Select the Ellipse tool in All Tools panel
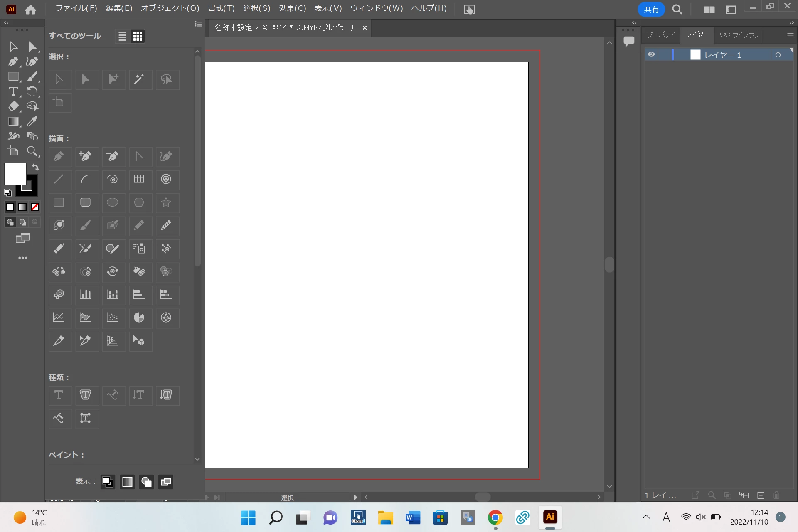Viewport: 798px width, 532px height. (112, 202)
